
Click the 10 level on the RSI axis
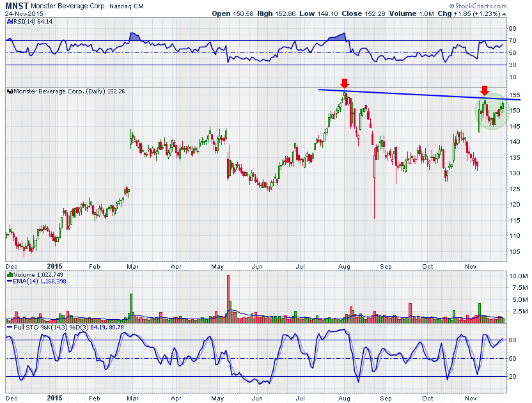click(x=512, y=77)
